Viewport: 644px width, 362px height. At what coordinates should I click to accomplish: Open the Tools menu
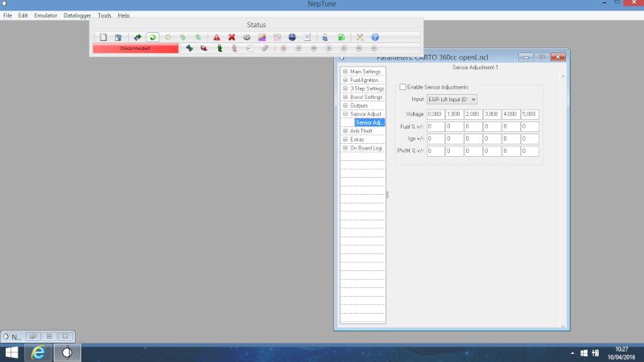tap(105, 15)
